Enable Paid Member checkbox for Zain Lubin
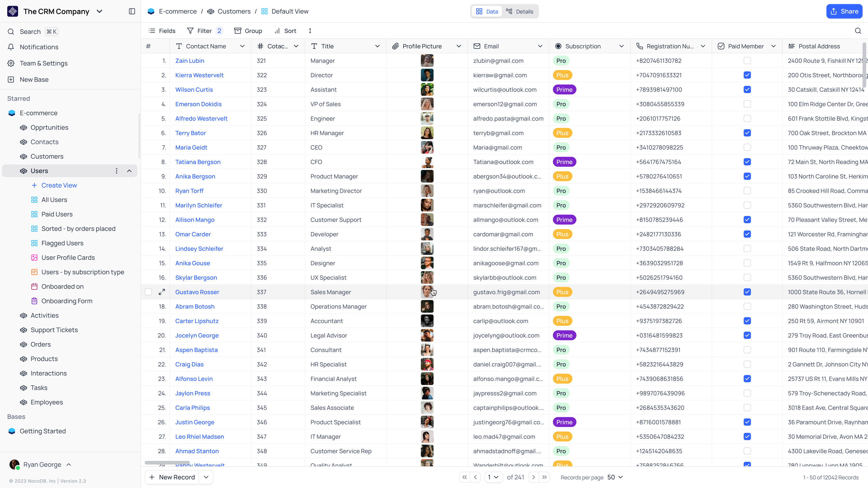 coord(747,61)
